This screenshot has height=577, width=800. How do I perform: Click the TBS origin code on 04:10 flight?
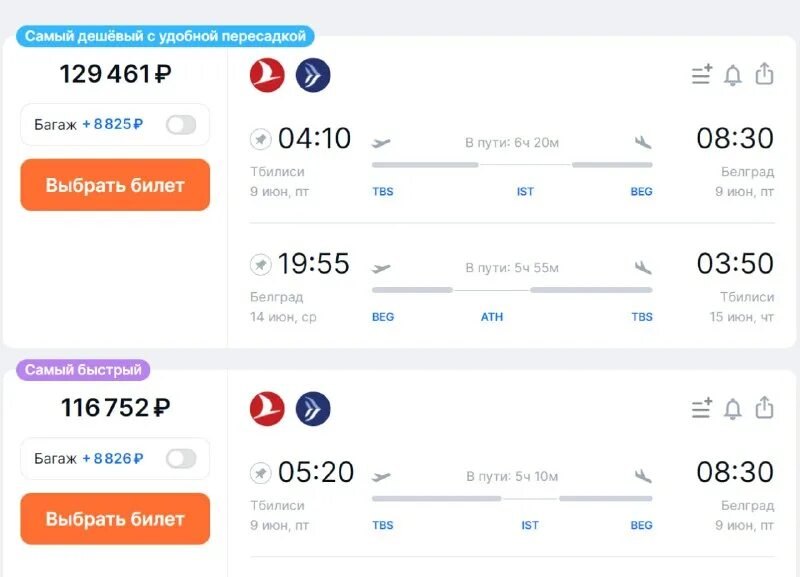click(x=382, y=192)
